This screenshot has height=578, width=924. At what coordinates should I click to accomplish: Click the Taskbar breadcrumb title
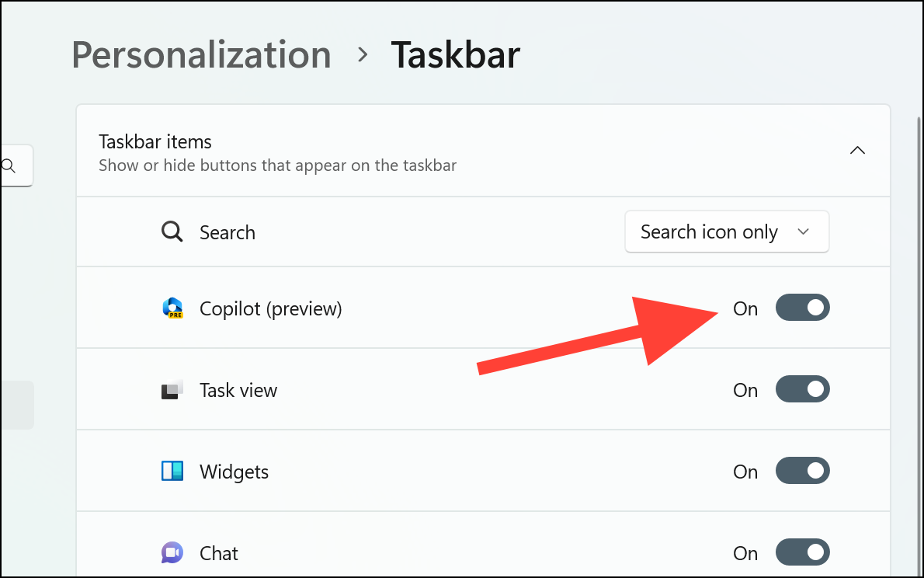coord(455,54)
